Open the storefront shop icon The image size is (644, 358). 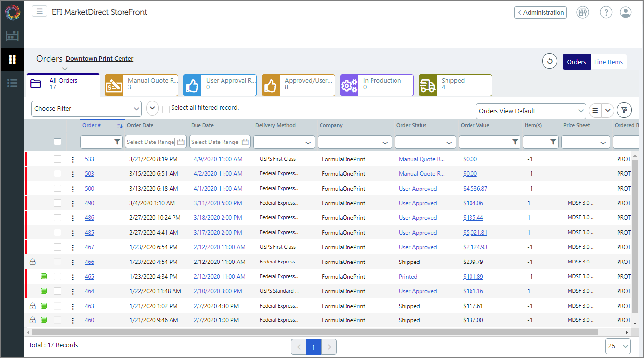[x=583, y=12]
